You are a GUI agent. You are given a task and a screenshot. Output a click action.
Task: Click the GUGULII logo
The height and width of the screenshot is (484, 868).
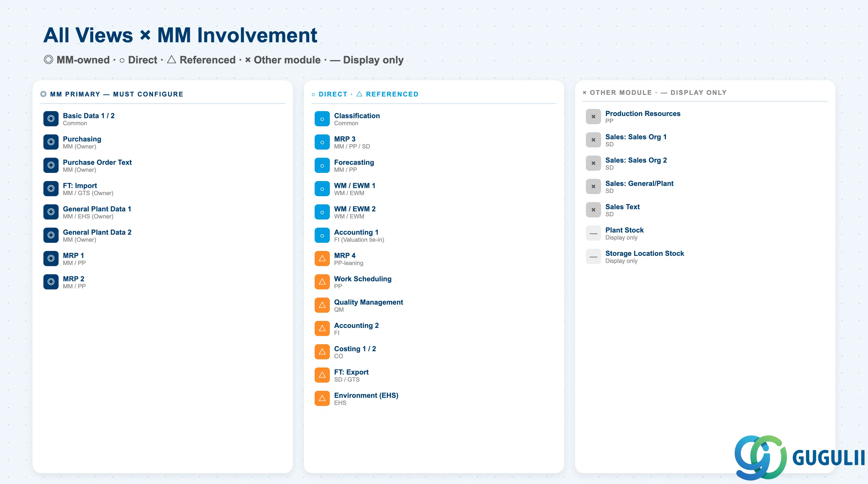coord(799,457)
